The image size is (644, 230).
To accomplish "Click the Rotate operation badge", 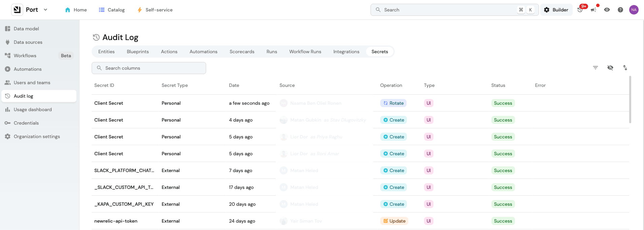I will (393, 103).
